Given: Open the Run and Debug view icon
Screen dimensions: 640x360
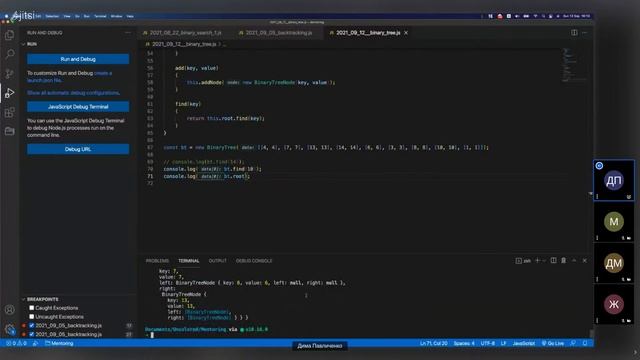Looking at the screenshot, I should [9, 93].
